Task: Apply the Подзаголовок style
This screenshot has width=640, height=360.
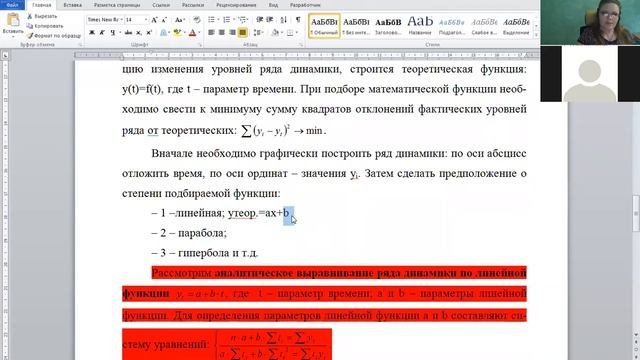Action: coord(452,26)
